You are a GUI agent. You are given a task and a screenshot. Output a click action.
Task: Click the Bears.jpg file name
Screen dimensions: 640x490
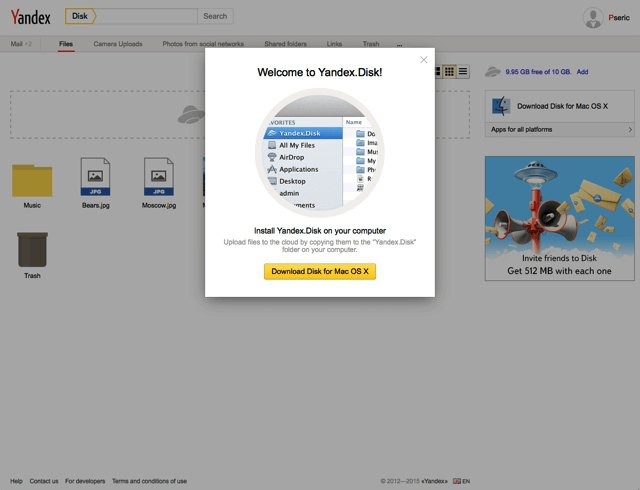pos(96,205)
